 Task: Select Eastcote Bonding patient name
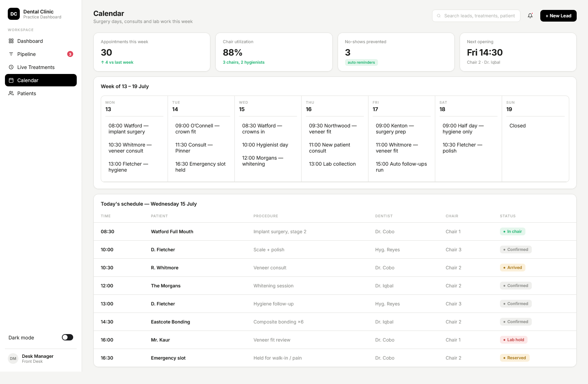tap(170, 322)
